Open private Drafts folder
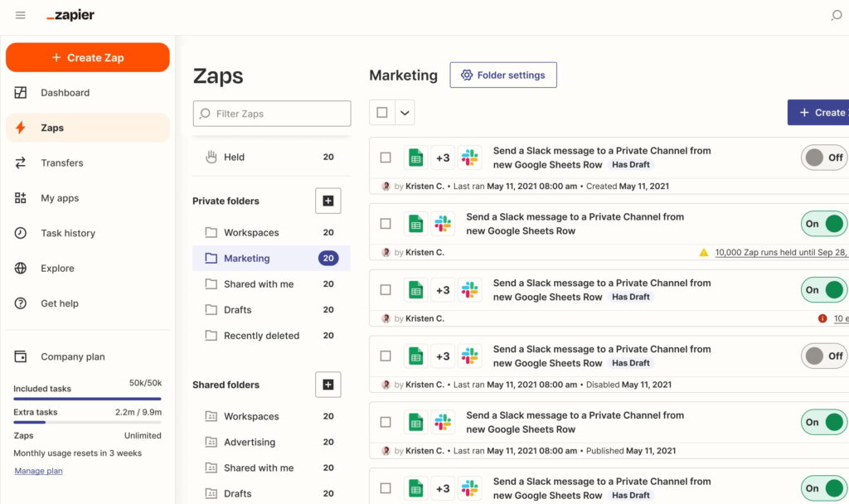 (x=271, y=310)
